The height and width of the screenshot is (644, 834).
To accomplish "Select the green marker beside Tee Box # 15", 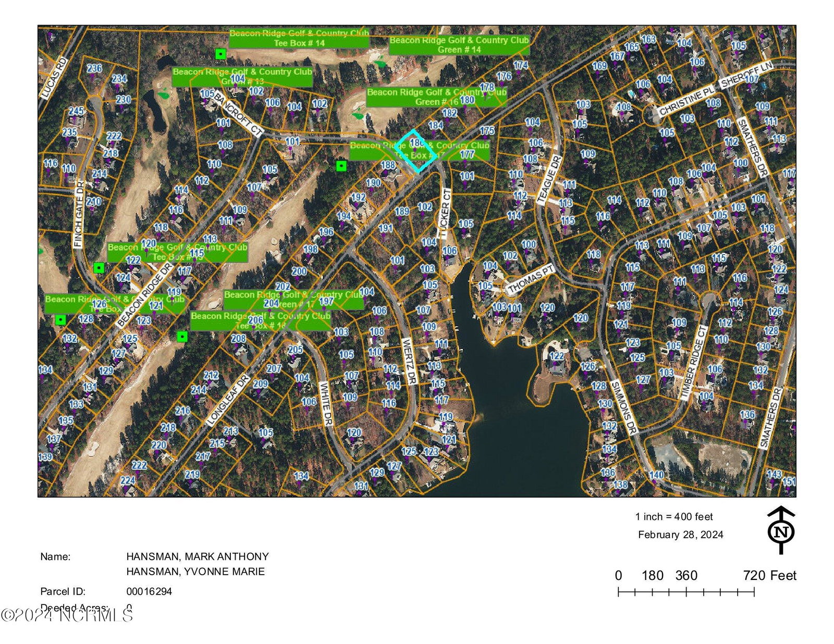I will click(99, 268).
